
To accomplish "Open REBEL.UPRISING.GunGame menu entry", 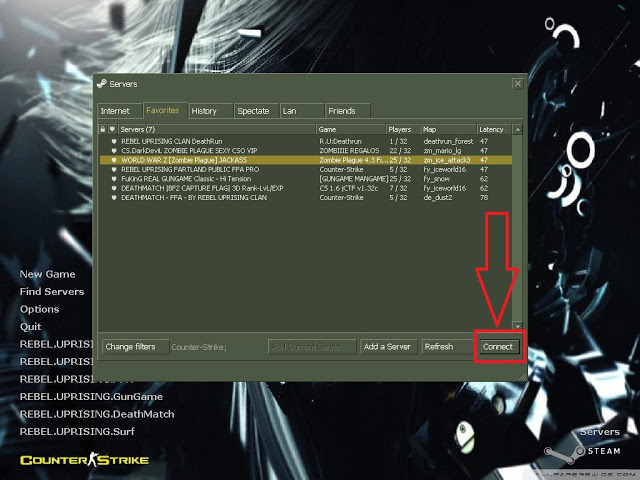I will [91, 397].
